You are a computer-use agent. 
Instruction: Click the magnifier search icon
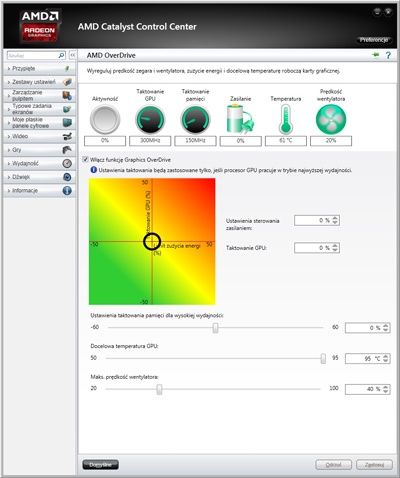tap(62, 55)
